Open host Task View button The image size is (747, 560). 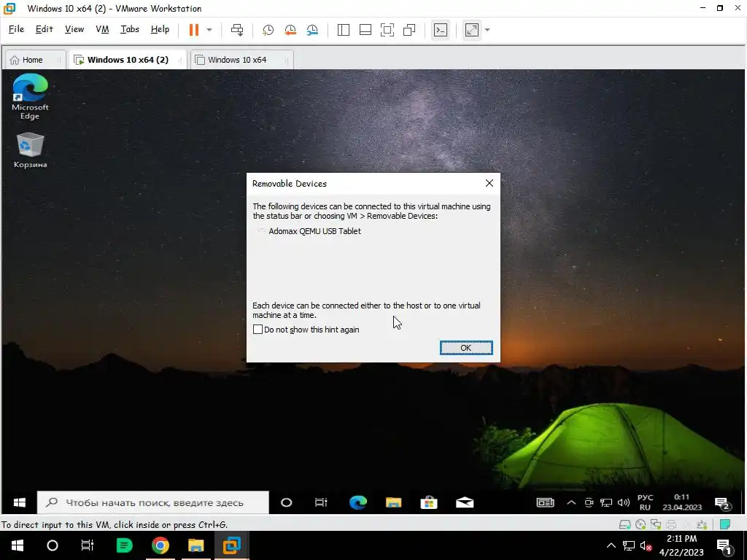pos(88,545)
